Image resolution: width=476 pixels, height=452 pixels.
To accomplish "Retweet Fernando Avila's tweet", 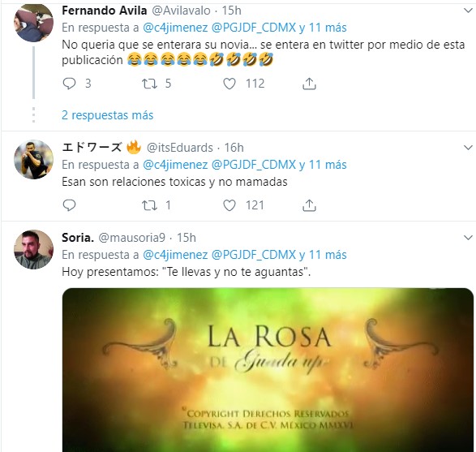I will (x=150, y=84).
